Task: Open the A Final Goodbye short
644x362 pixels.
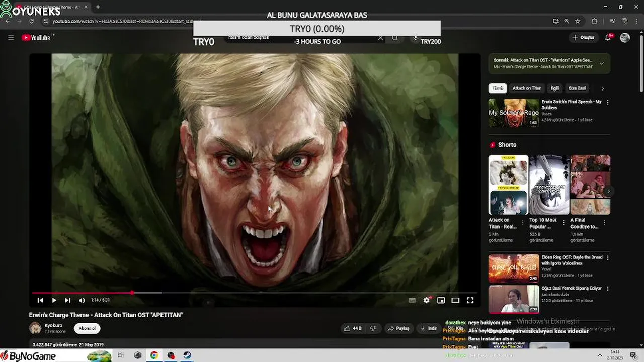Action: click(x=590, y=185)
